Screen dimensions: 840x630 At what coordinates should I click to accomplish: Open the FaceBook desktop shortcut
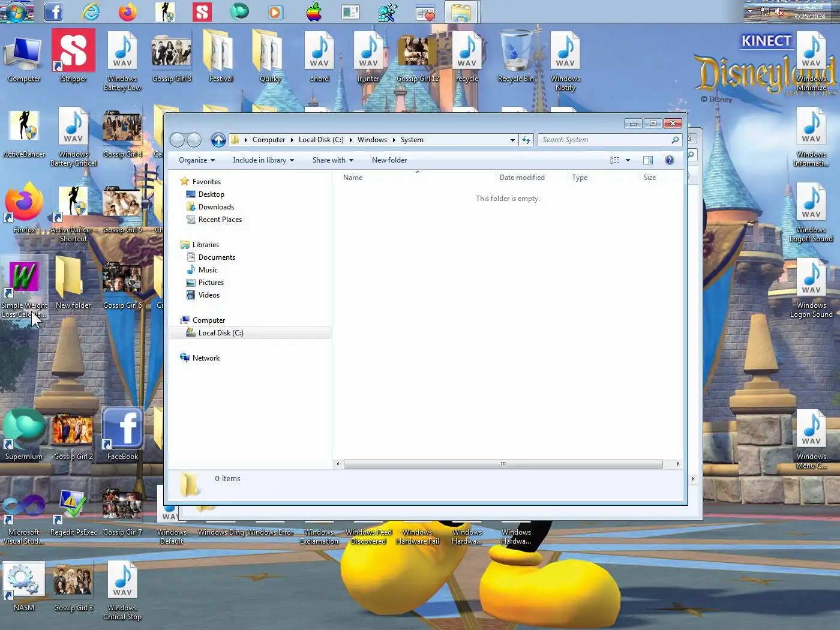[x=122, y=434]
